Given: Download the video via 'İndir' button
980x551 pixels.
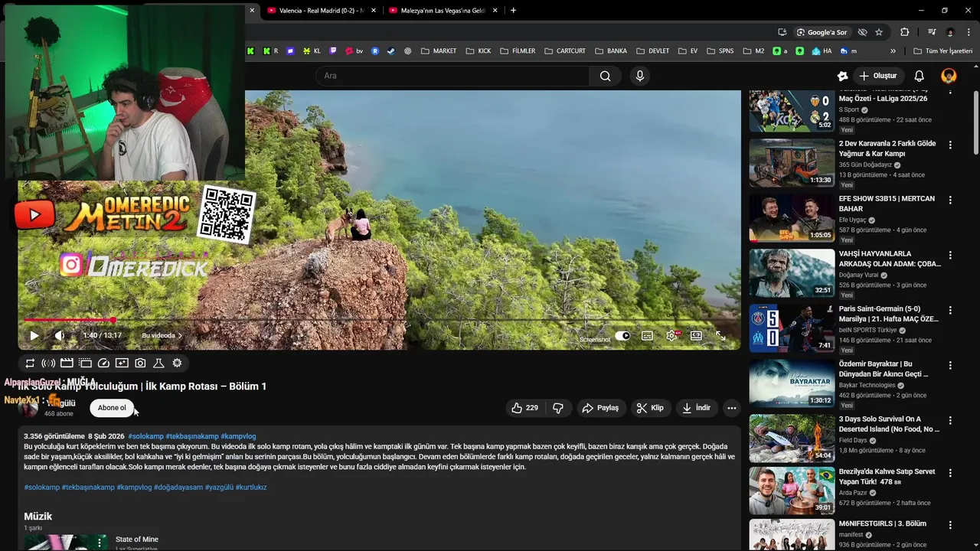Looking at the screenshot, I should click(697, 408).
